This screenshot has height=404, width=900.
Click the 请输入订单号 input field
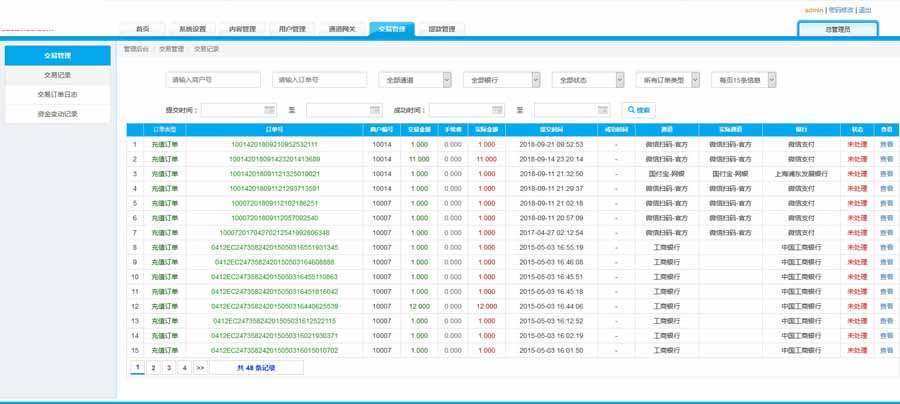320,80
